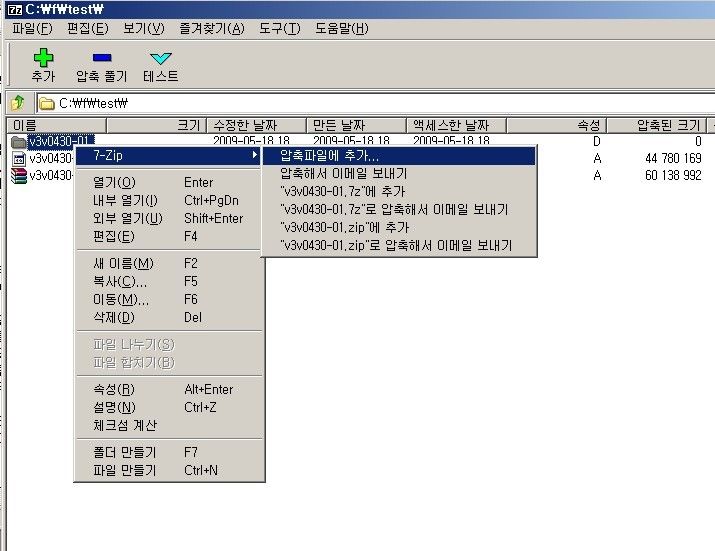The height and width of the screenshot is (551, 715).
Task: Click the packed size 60 138 992
Action: 674,176
